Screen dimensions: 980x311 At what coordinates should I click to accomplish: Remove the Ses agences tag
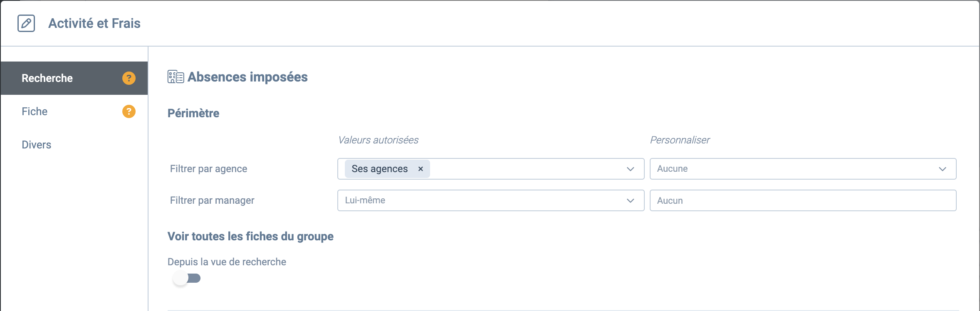(x=421, y=169)
